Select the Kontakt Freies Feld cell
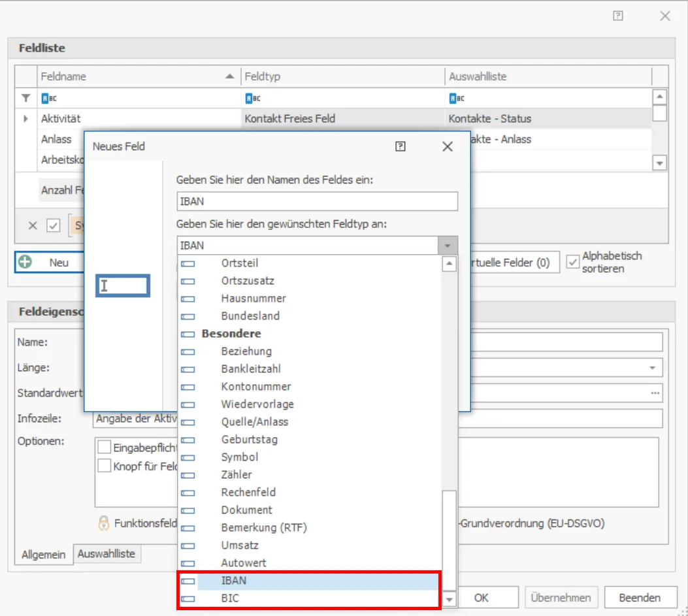The height and width of the screenshot is (616, 688). click(x=342, y=118)
